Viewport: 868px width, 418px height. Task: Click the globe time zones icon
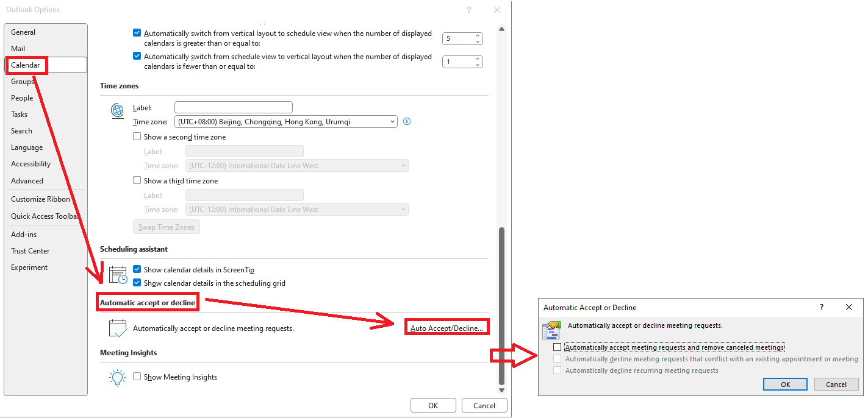(117, 111)
